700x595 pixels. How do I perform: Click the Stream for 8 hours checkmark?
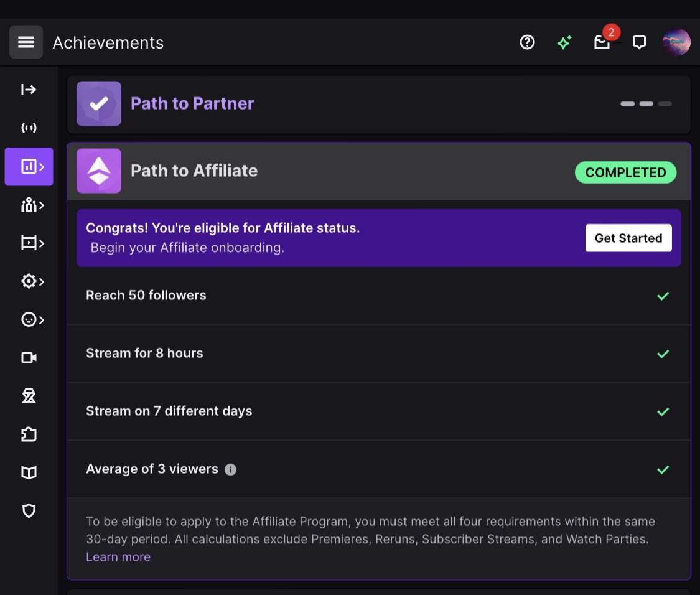click(x=663, y=354)
